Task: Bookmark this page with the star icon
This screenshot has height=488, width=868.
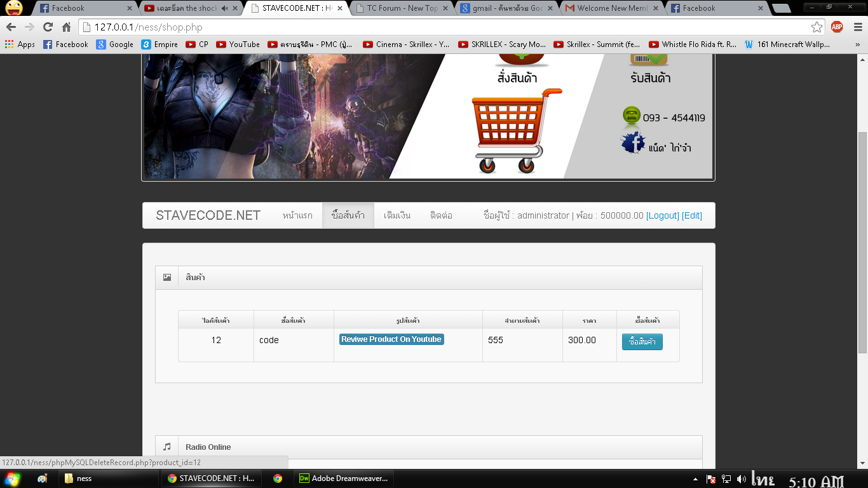Action: pyautogui.click(x=817, y=27)
